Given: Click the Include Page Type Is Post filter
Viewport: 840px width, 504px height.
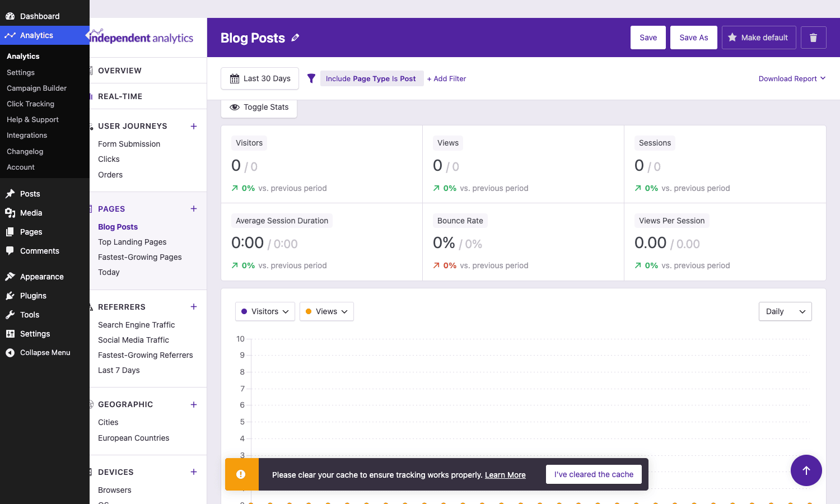Looking at the screenshot, I should (371, 78).
